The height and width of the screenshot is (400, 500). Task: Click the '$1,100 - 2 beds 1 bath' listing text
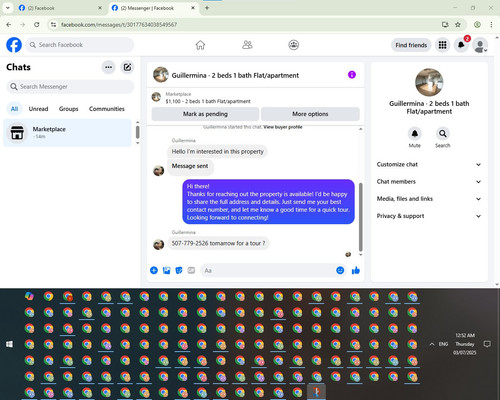(208, 101)
